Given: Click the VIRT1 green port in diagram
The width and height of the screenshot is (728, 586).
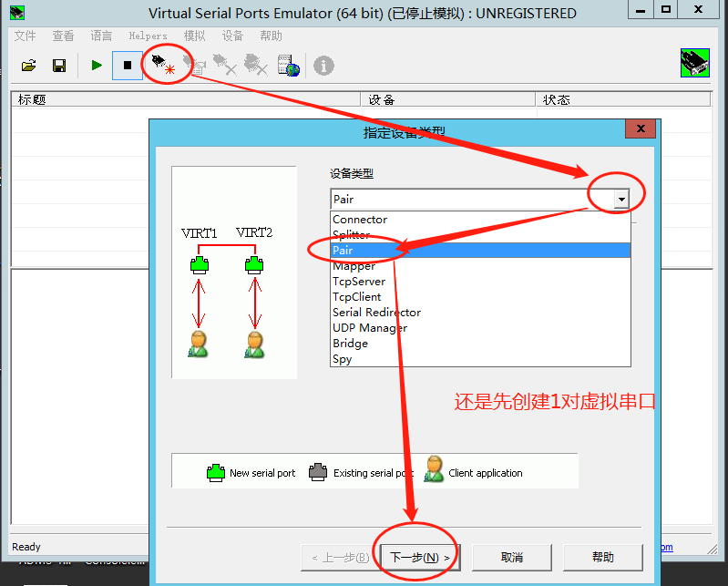Looking at the screenshot, I should click(200, 265).
